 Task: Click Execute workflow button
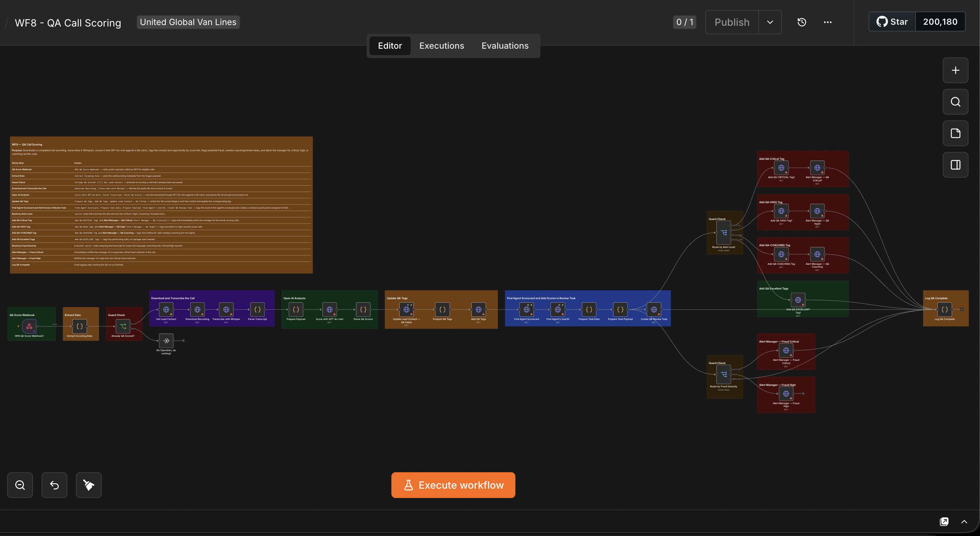453,485
